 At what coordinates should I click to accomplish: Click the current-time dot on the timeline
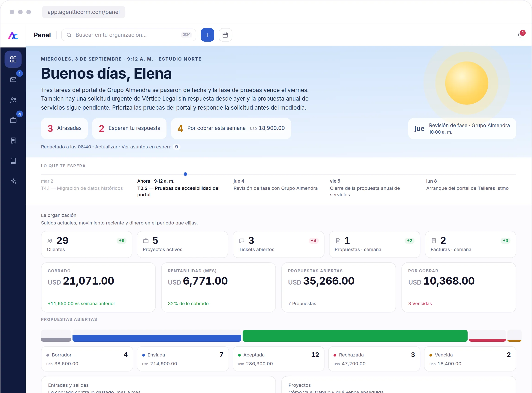click(x=185, y=174)
